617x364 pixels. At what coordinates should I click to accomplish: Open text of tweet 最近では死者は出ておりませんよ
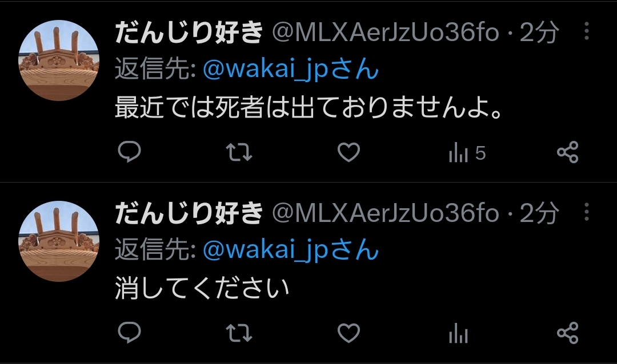[309, 108]
